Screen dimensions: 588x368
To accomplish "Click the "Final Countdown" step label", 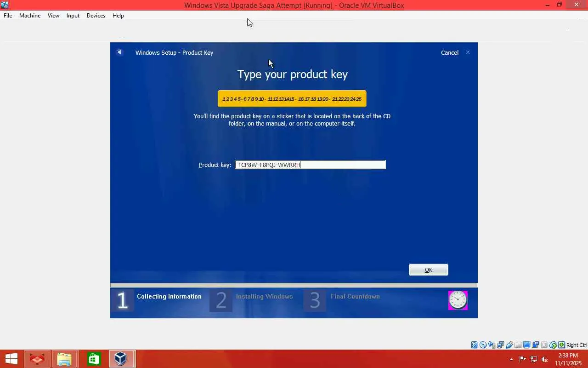I will [355, 296].
